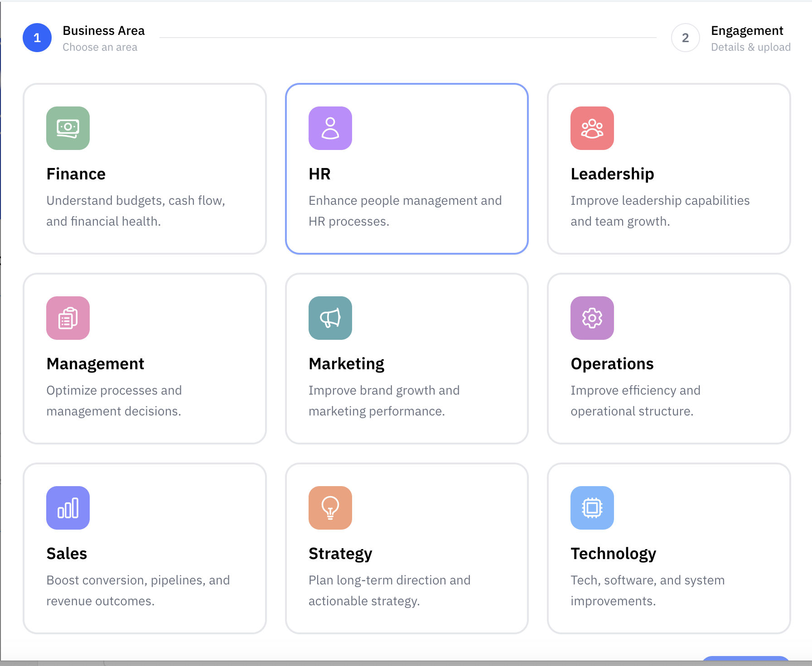Click the Strategy lightbulb icon
The image size is (812, 666).
[x=330, y=508]
